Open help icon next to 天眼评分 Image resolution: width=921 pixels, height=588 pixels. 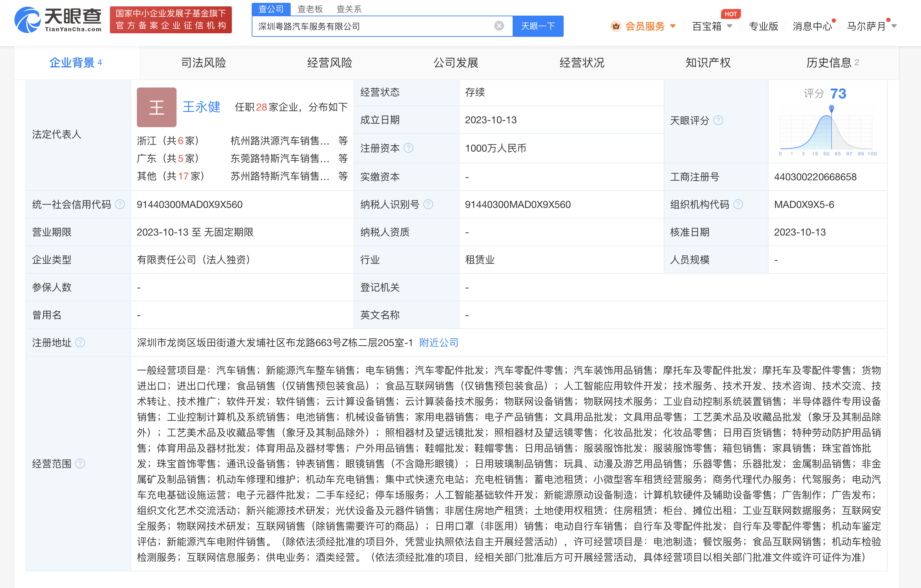click(x=718, y=120)
